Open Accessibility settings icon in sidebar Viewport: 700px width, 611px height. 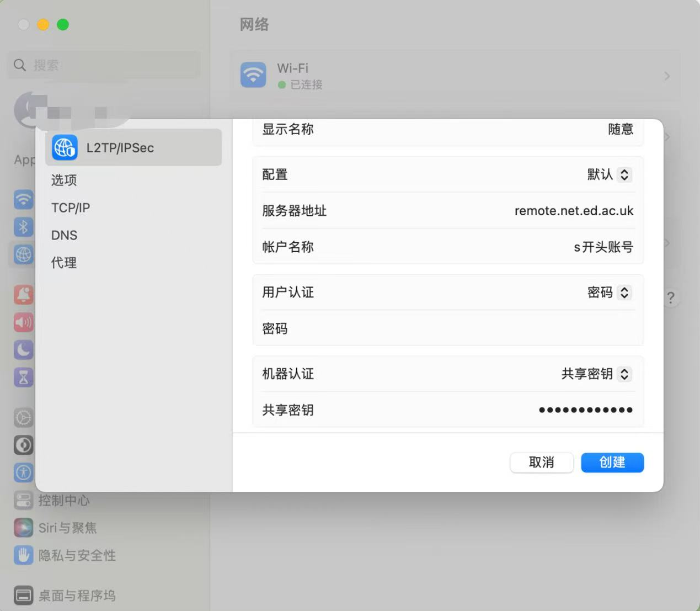(x=23, y=472)
